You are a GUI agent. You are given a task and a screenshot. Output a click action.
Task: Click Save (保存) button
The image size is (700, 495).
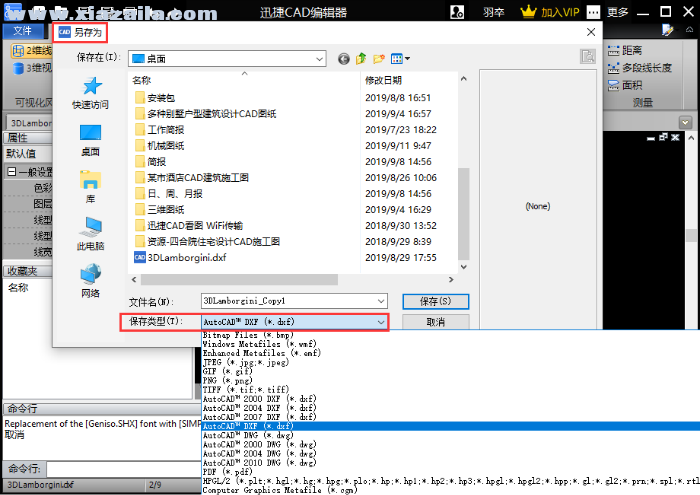[x=435, y=301]
